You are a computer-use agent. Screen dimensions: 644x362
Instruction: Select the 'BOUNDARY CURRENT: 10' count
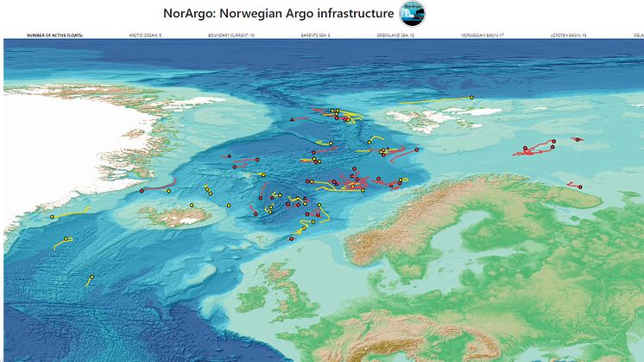(231, 35)
